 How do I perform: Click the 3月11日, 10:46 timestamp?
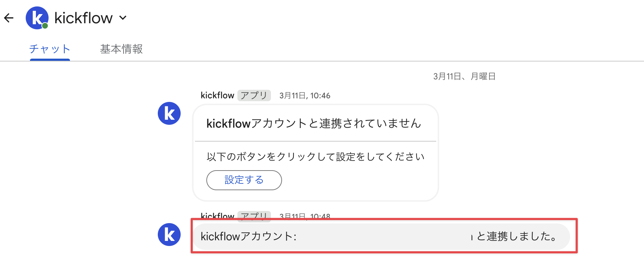click(305, 95)
